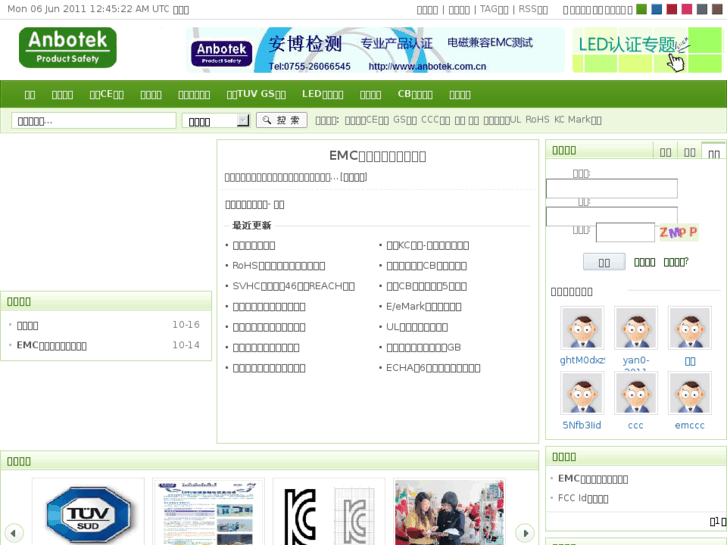The width and height of the screenshot is (727, 545).
Task: Select the brown theme color swatch
Action: [x=717, y=9]
